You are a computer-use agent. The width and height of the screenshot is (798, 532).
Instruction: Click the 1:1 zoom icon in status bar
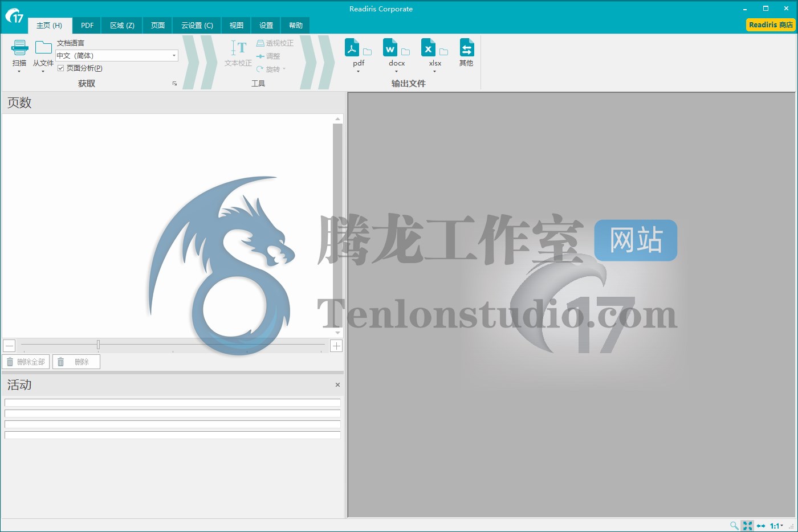774,526
